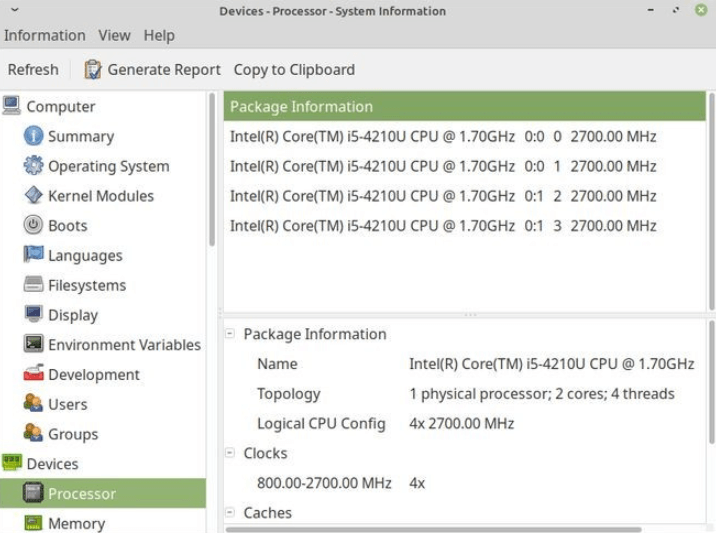Open Filesystems using its drive icon
This screenshot has height=533, width=716.
[x=33, y=285]
